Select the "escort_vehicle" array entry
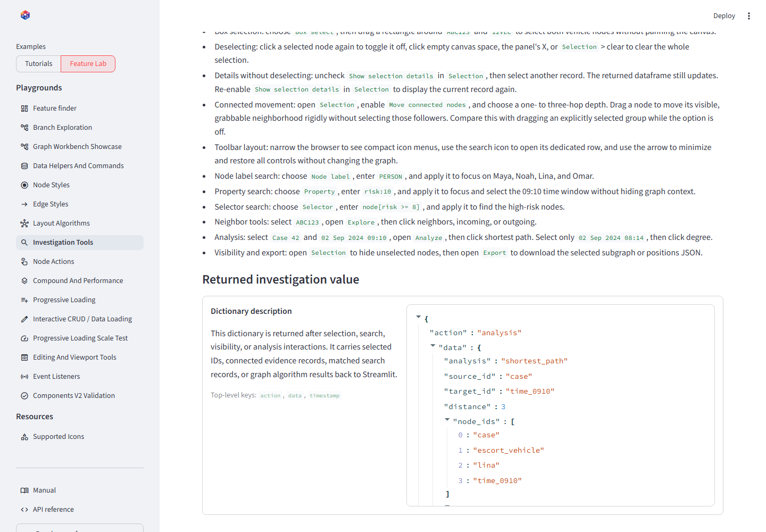 (509, 451)
